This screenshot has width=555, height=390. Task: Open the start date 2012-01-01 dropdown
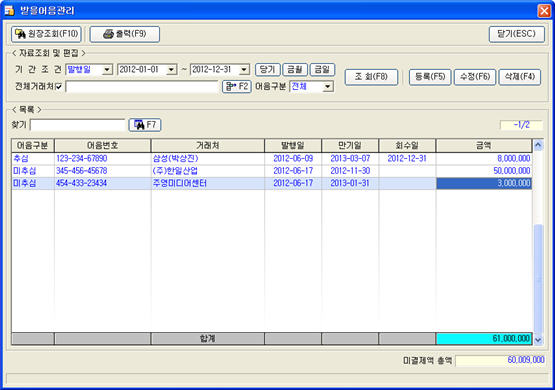(x=172, y=69)
